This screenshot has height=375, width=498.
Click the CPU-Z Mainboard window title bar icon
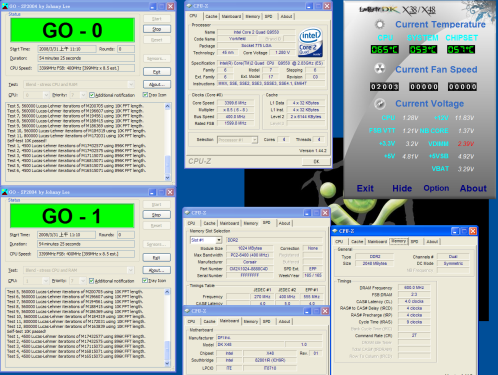[x=187, y=311]
